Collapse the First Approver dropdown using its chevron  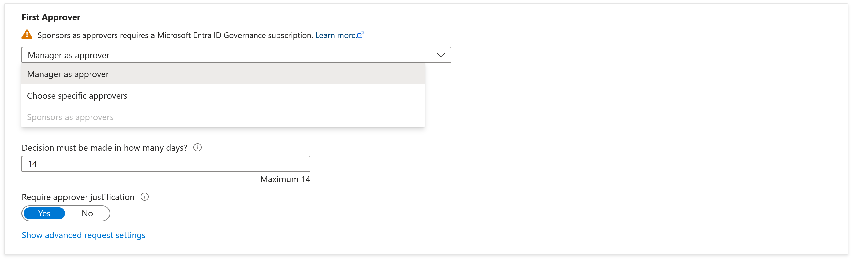(440, 55)
